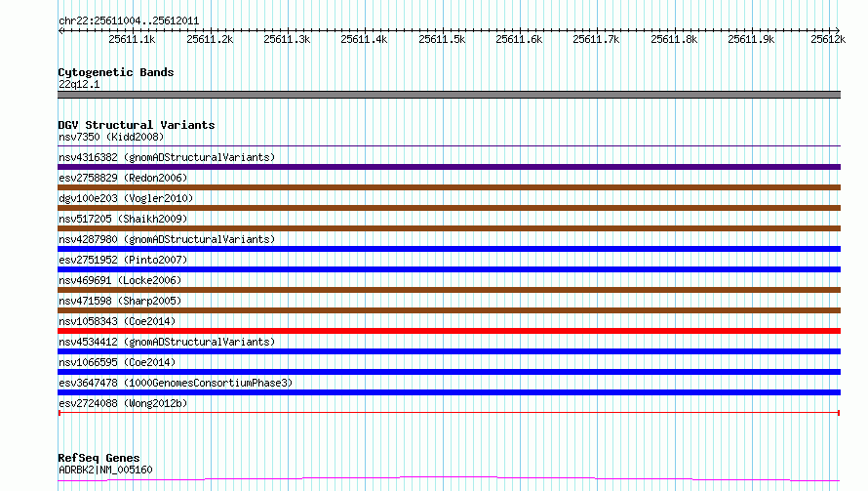This screenshot has height=491, width=868.
Task: Open the nsv1066595 (Coe2014) label
Action: click(x=117, y=362)
